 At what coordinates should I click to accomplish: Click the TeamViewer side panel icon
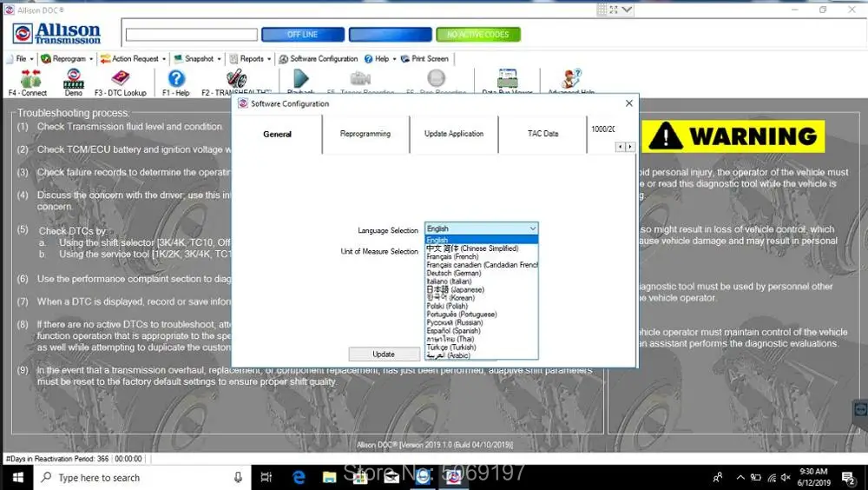[x=861, y=409]
